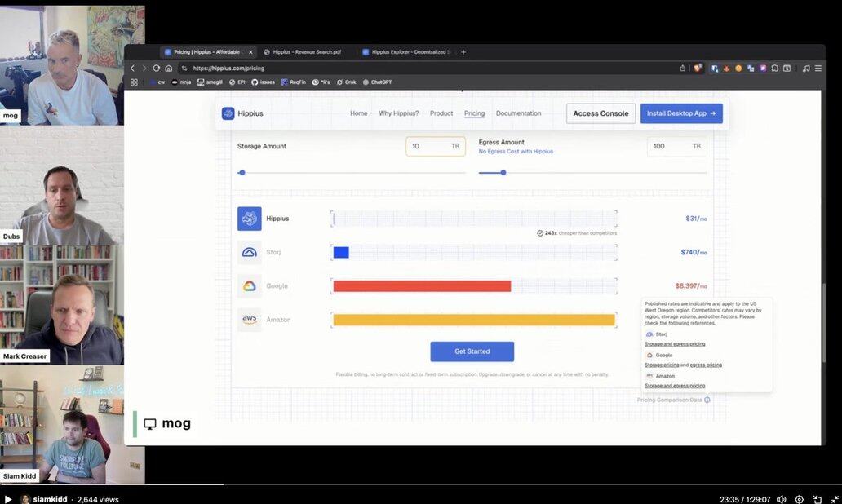Open the ninja bookmark

181,82
